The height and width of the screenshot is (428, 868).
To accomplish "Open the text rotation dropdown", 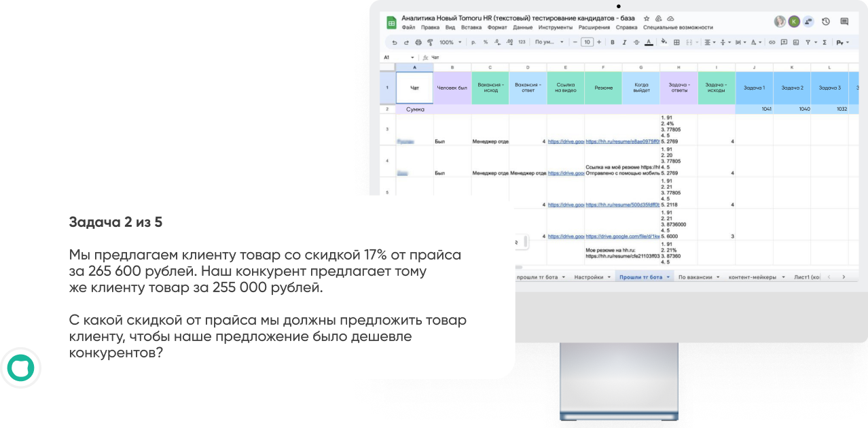I will [757, 42].
